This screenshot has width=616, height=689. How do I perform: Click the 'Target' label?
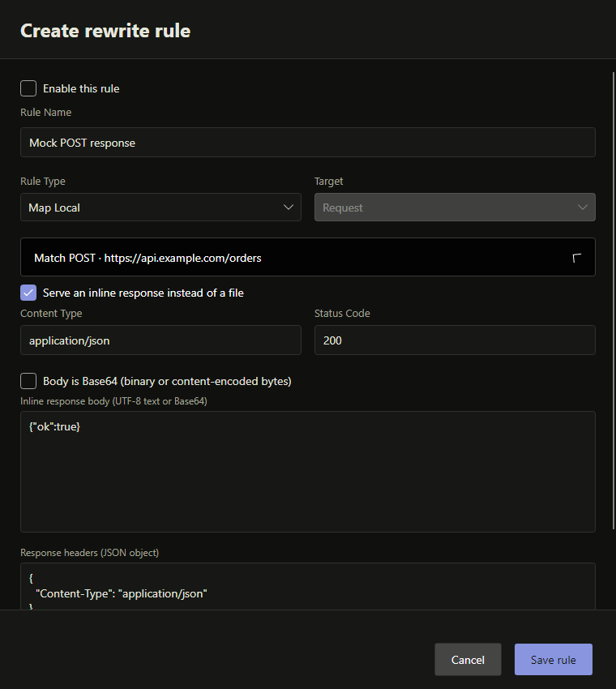pos(328,181)
